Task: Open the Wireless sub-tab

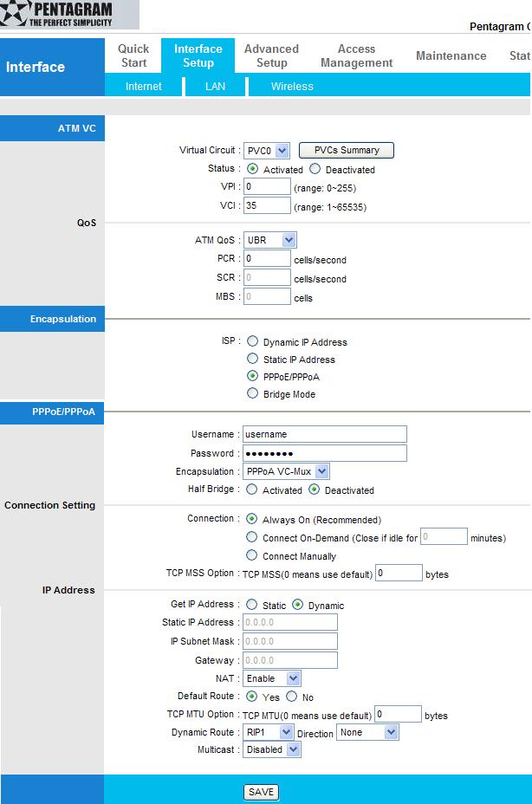Action: pos(292,87)
